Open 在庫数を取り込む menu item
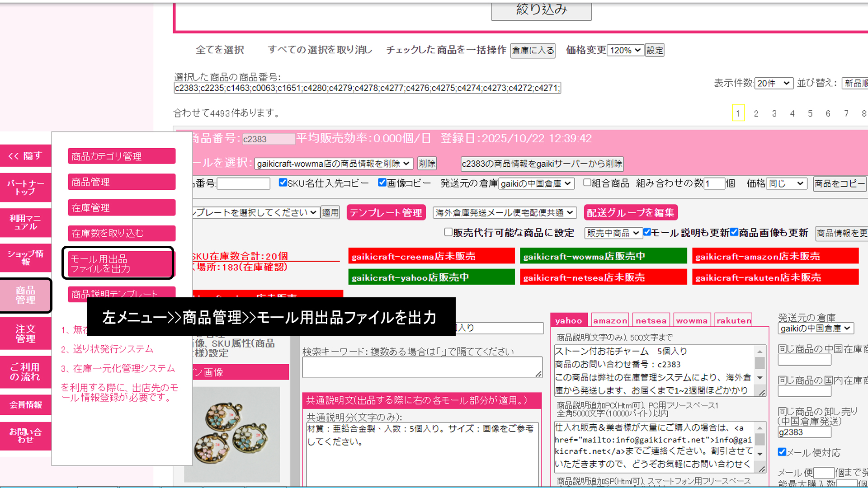Screen dimensions: 868x488 click(121, 233)
